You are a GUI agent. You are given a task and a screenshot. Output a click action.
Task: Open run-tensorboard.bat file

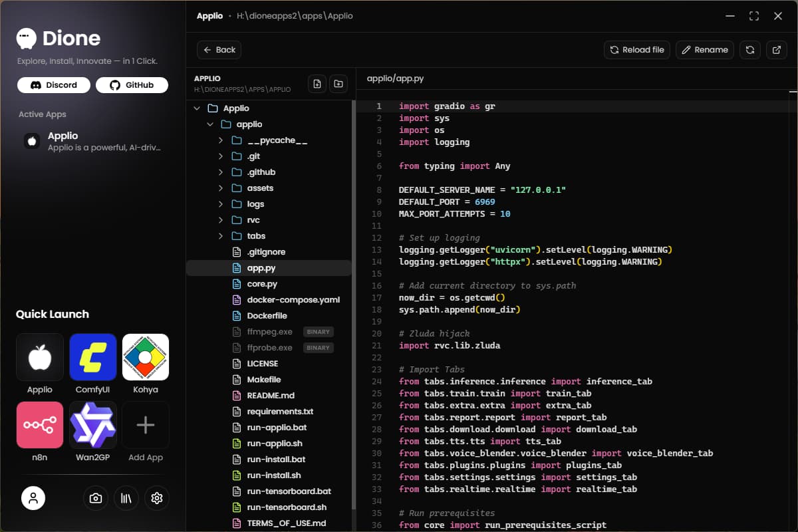(269, 491)
